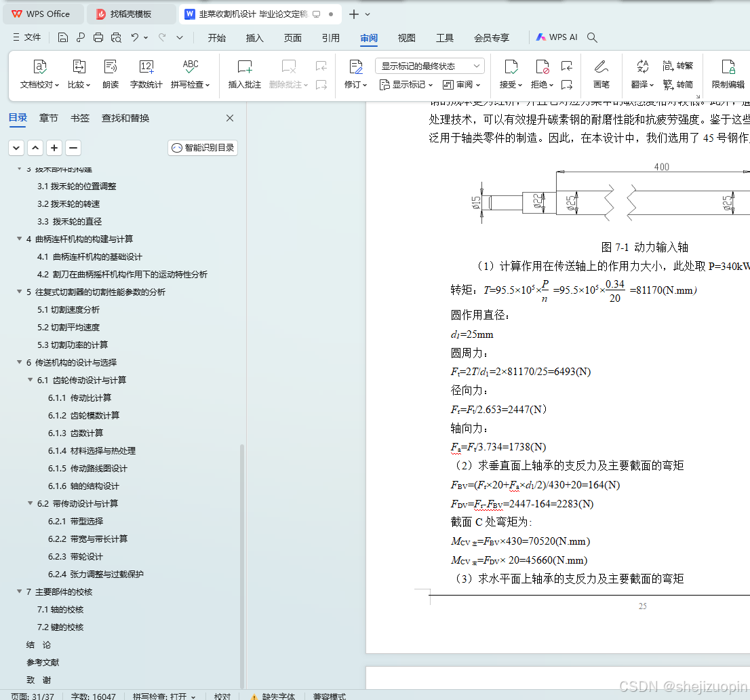This screenshot has height=700, width=750.
Task: Click 缺失字体 warning in status bar
Action: click(x=273, y=696)
